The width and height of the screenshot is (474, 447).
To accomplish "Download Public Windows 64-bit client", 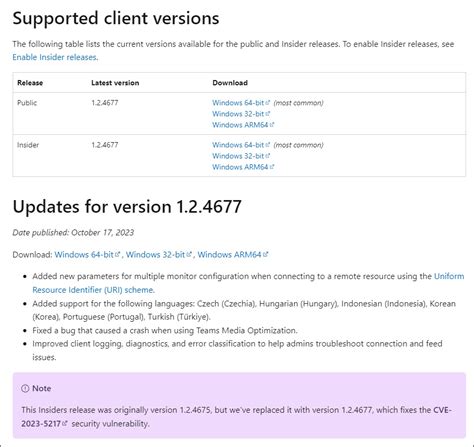I will pos(238,103).
